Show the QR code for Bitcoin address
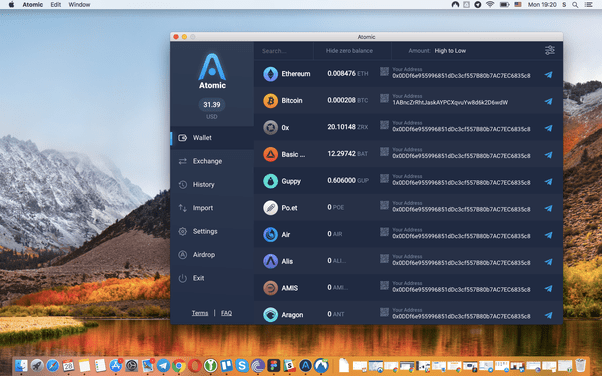Viewport: 602px width, 376px height. click(384, 98)
